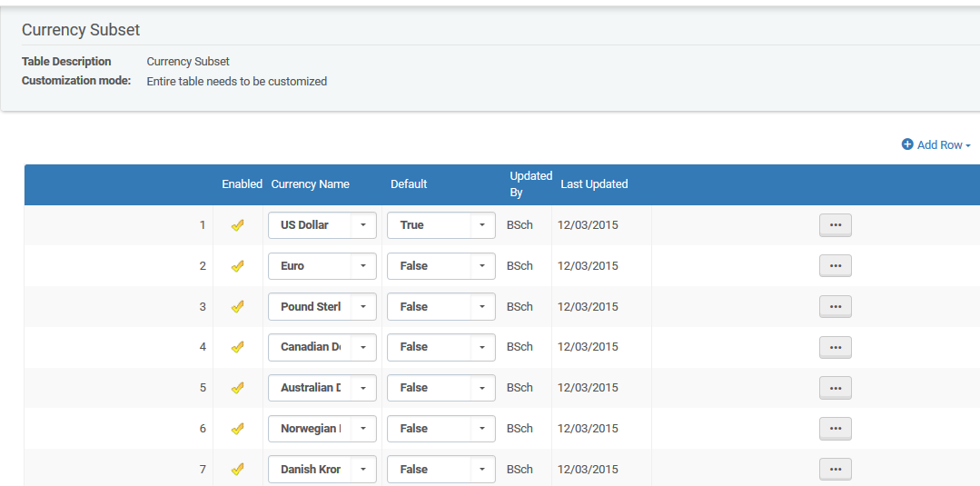Open row actions ellipsis for Australian Dollar
The height and width of the screenshot is (486, 980).
coord(835,388)
